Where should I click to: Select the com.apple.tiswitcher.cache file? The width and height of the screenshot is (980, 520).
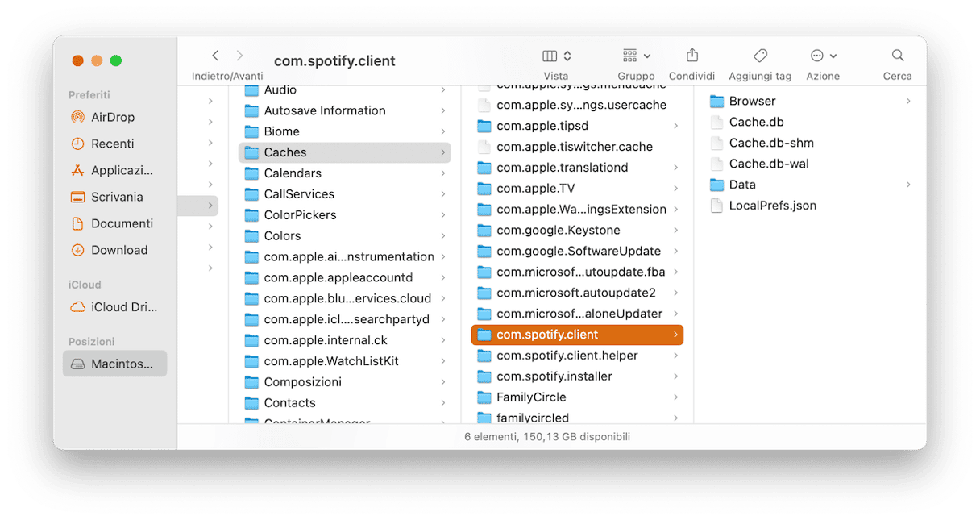click(577, 147)
